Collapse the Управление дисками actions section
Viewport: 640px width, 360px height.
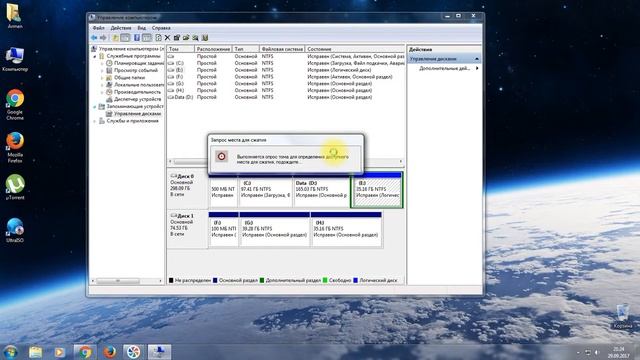(477, 59)
